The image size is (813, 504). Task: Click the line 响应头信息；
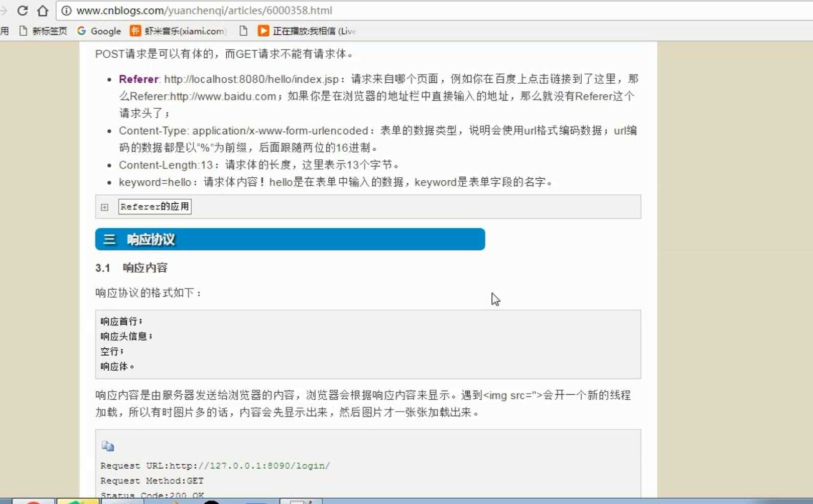[127, 337]
